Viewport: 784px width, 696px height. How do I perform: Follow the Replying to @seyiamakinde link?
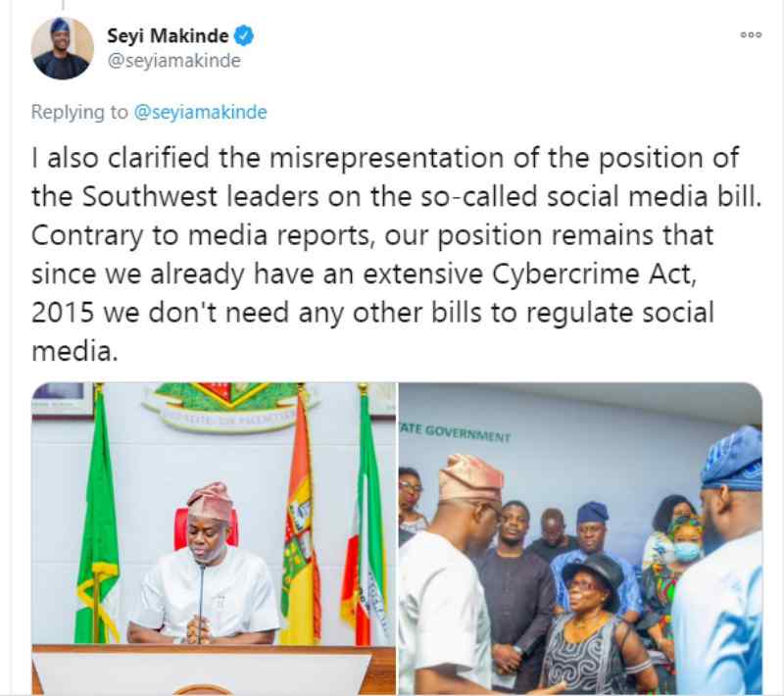pos(200,112)
